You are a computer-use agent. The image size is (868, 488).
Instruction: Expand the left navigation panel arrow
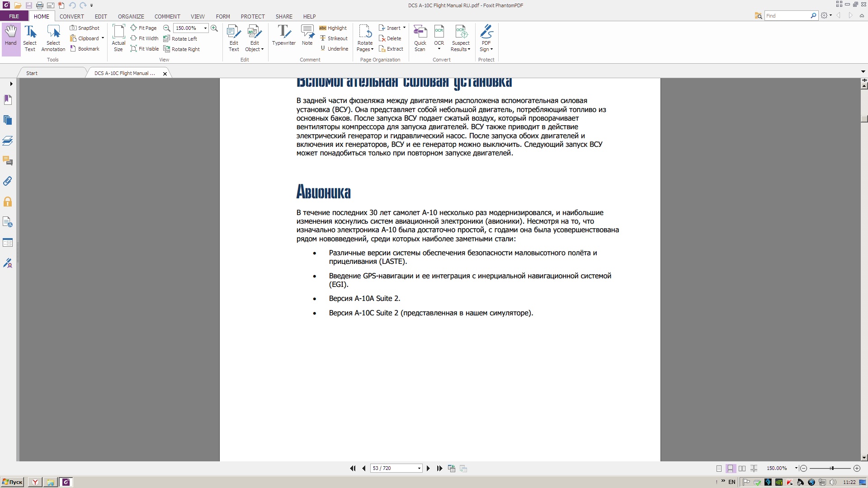(11, 84)
